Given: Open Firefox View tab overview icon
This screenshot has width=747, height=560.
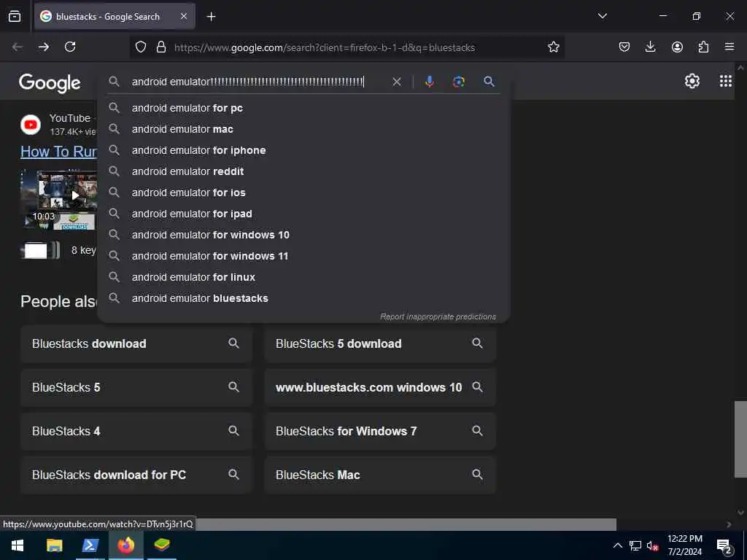Looking at the screenshot, I should (x=15, y=17).
